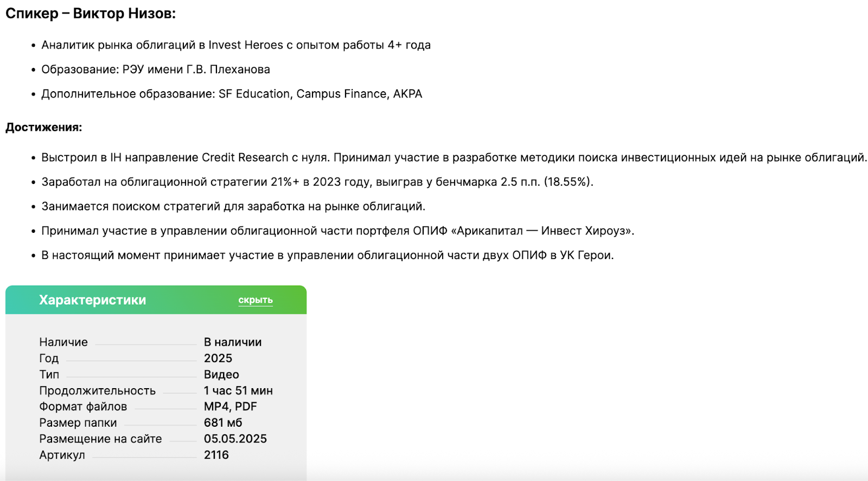Click the folder size value "681 мб"
Image resolution: width=868 pixels, height=481 pixels.
[223, 423]
